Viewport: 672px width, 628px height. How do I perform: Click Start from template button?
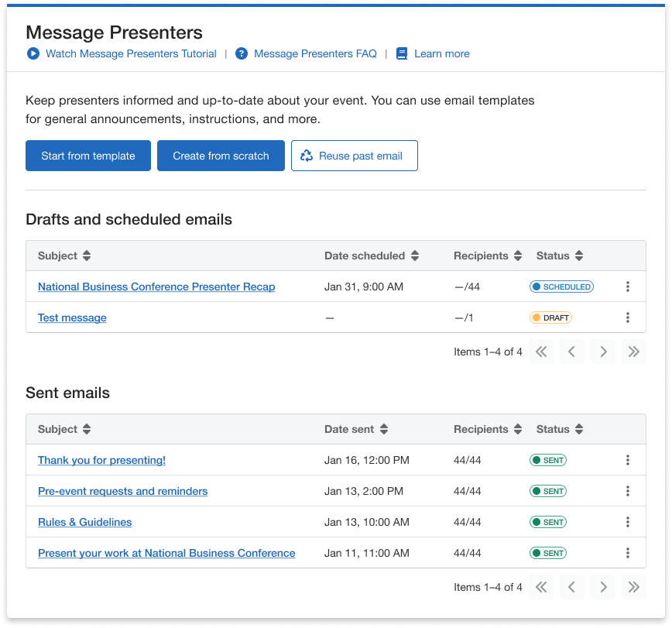click(x=88, y=156)
